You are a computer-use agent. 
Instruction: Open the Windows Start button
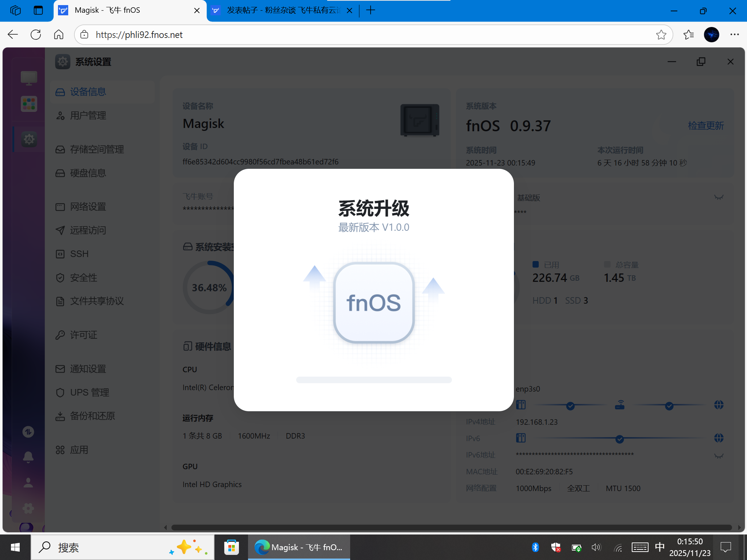click(14, 547)
